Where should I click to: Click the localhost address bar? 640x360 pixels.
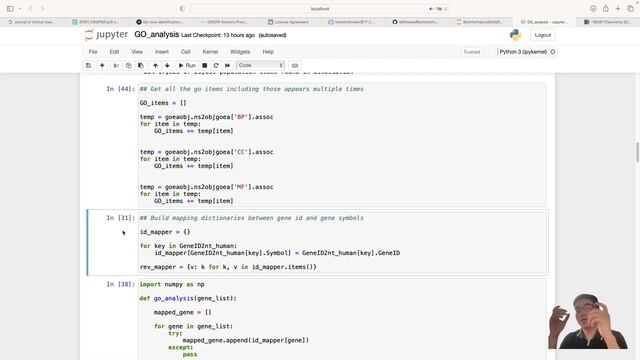320,9
